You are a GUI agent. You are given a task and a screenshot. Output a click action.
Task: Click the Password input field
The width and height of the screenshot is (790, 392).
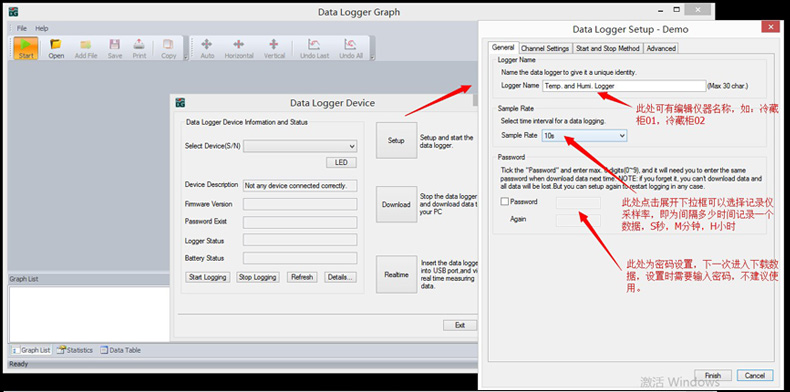(x=578, y=203)
